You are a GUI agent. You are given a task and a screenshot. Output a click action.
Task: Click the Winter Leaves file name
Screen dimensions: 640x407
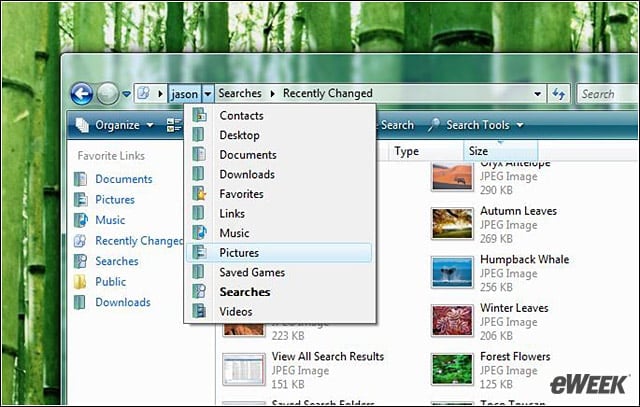coord(514,308)
